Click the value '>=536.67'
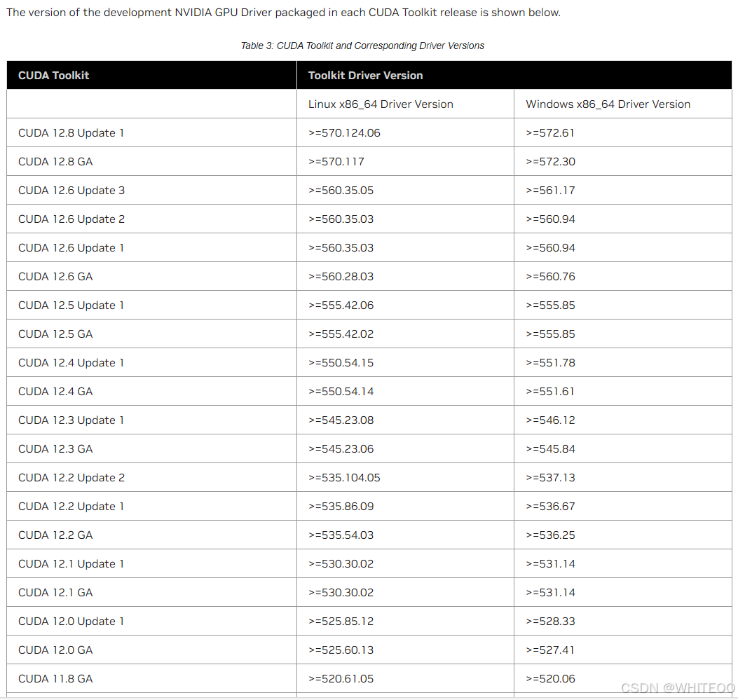The image size is (738, 700). click(x=550, y=506)
